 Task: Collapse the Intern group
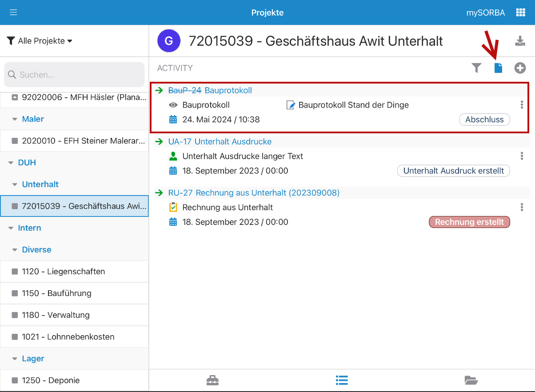[x=11, y=228]
